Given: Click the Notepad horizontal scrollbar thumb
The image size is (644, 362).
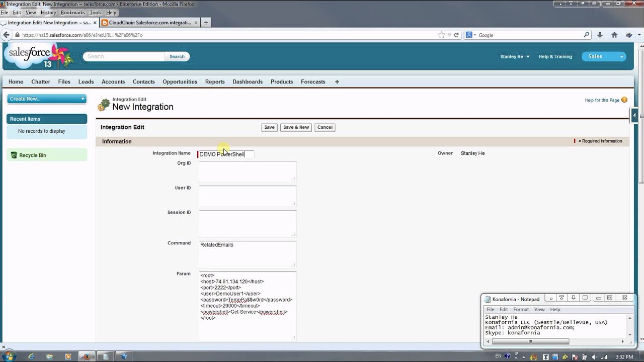Looking at the screenshot, I should [x=530, y=341].
